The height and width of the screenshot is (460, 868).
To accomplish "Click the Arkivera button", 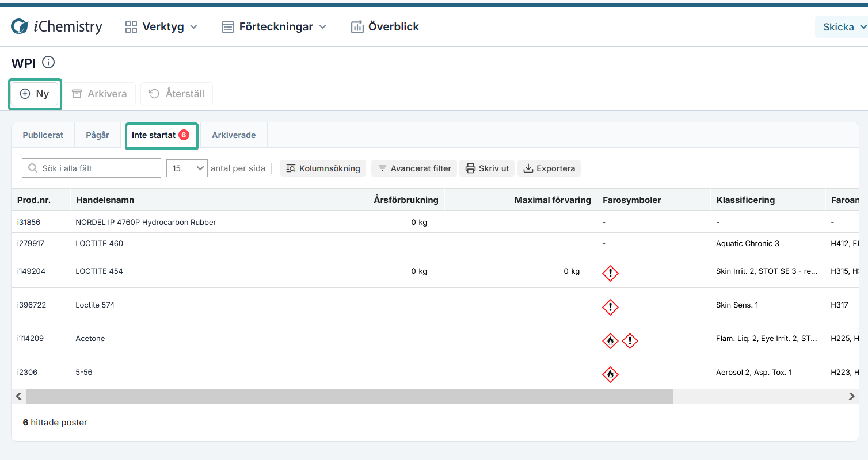I will coord(99,94).
